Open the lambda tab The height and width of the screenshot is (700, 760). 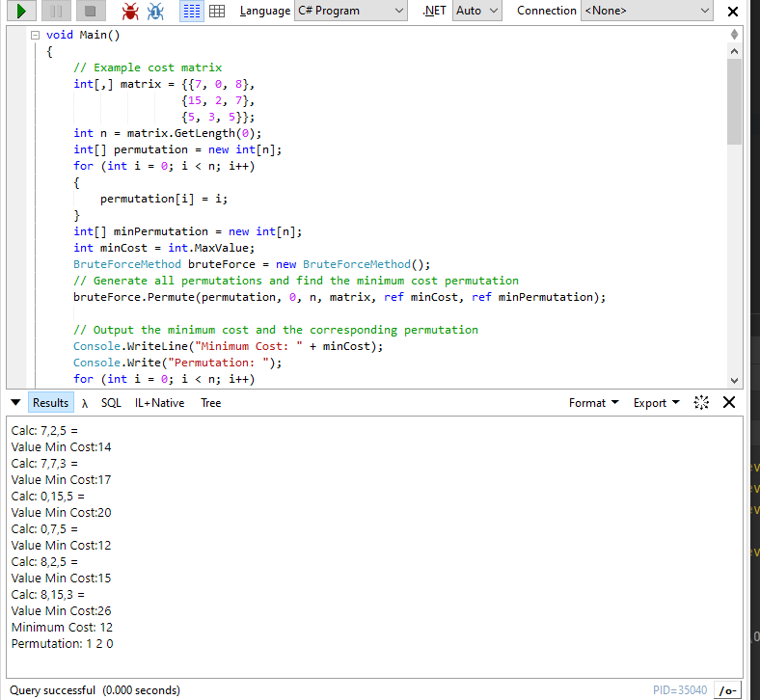pyautogui.click(x=85, y=403)
